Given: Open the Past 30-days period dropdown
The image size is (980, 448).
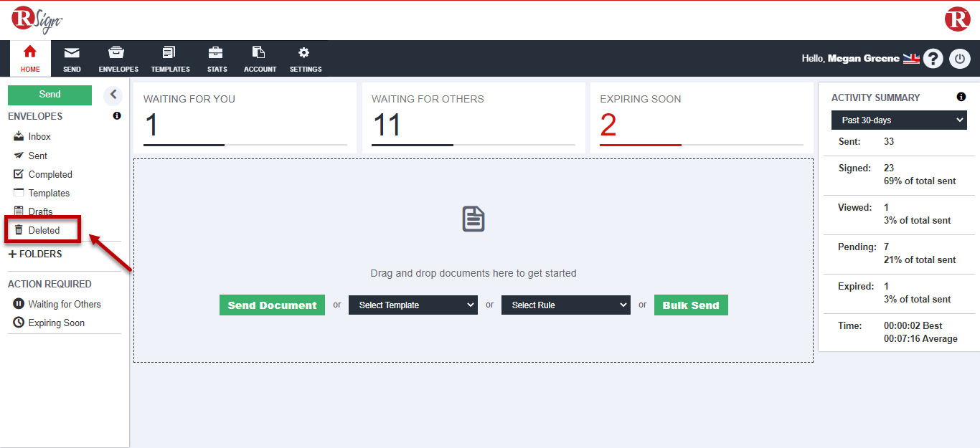Looking at the screenshot, I should point(899,120).
